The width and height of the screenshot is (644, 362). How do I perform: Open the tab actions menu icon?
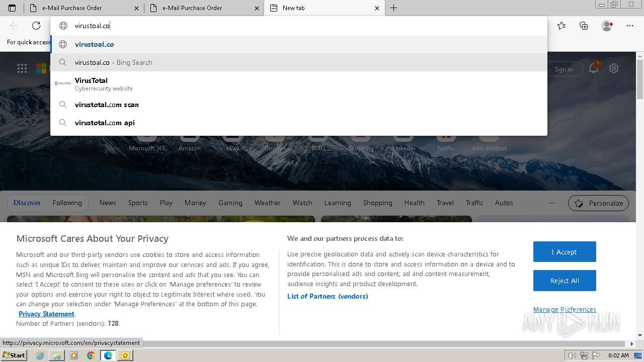[x=12, y=8]
